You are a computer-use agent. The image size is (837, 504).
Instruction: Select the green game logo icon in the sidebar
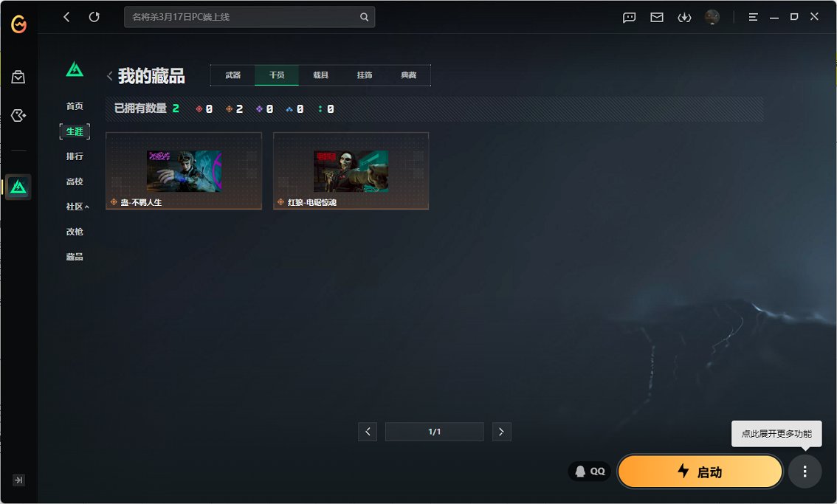(18, 187)
